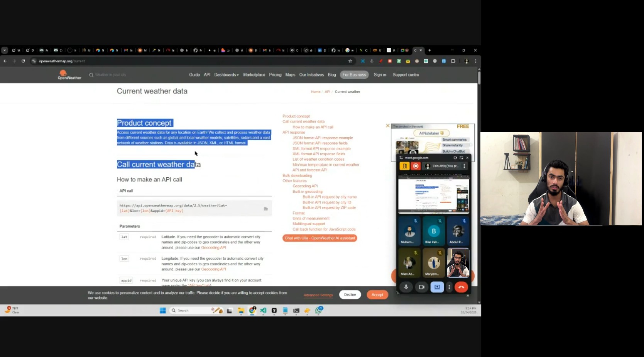Viewport: 644px width, 357px height.
Task: Open the API menu item
Action: pos(207,75)
